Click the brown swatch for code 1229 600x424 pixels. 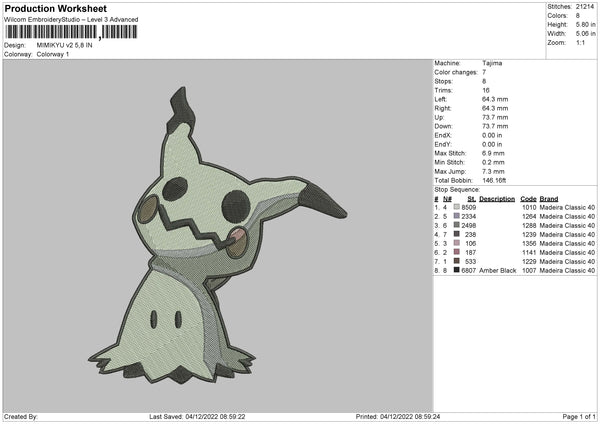click(x=457, y=261)
